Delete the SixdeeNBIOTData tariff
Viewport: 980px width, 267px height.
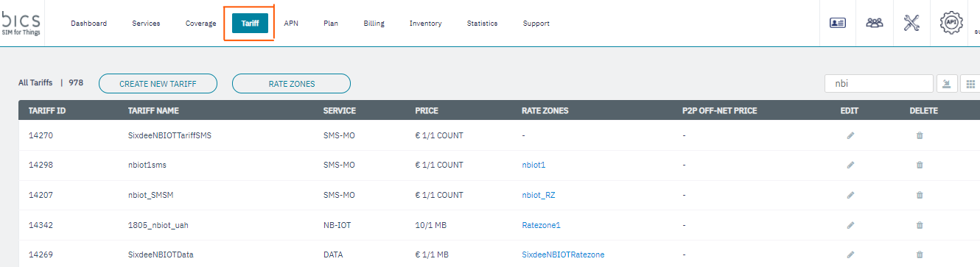[x=920, y=254]
